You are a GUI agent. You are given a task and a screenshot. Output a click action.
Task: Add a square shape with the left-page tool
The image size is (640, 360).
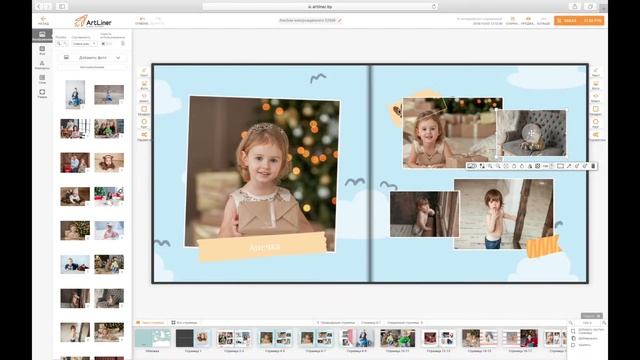tap(144, 111)
